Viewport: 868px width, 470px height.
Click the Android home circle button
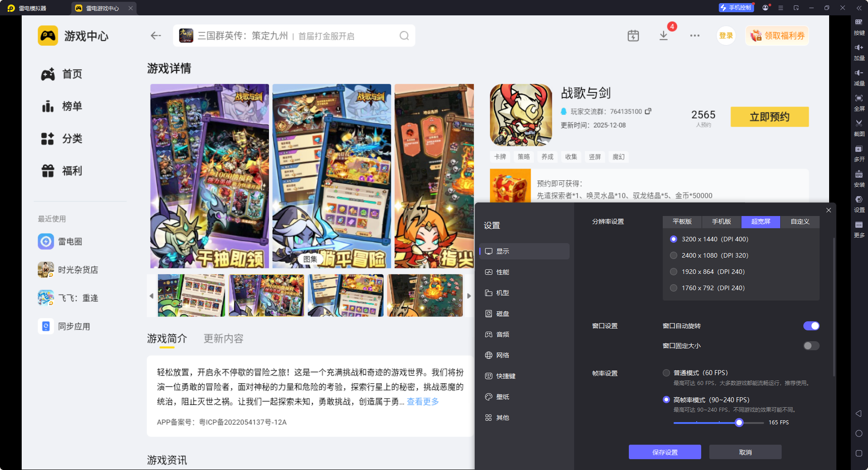point(859,433)
